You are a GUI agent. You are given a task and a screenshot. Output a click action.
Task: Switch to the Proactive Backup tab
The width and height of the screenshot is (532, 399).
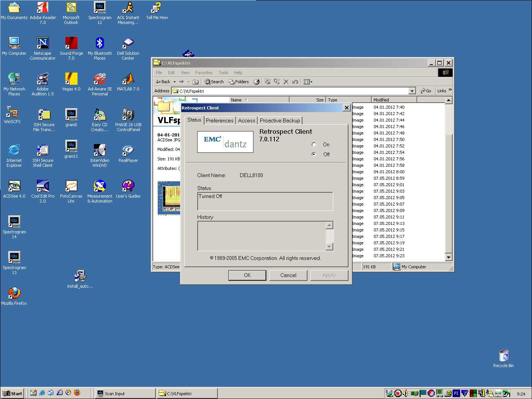click(280, 120)
